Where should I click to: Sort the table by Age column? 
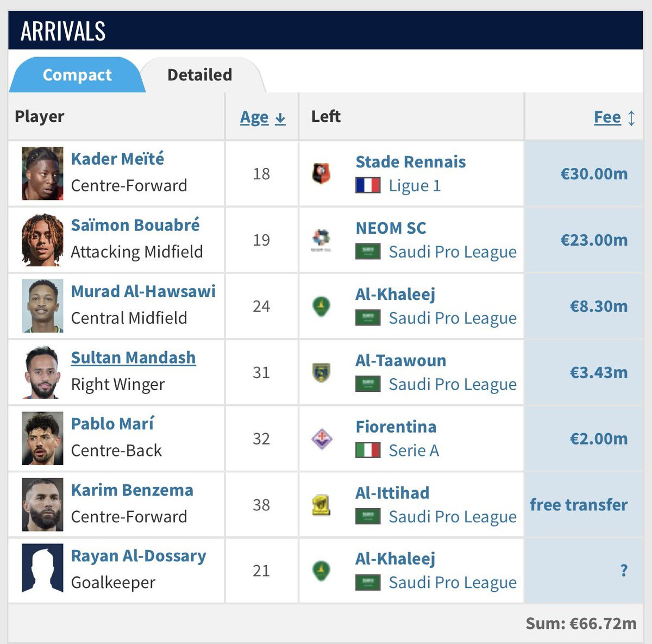point(262,117)
